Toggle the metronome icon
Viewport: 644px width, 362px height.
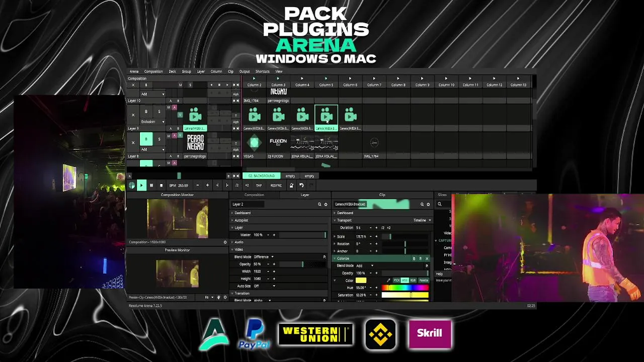pos(291,186)
